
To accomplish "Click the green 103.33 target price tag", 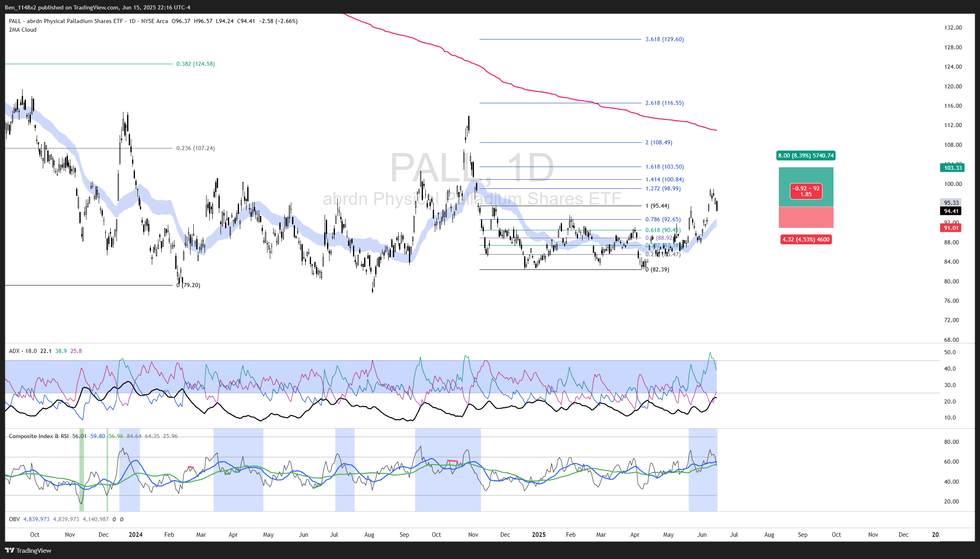I will [952, 168].
